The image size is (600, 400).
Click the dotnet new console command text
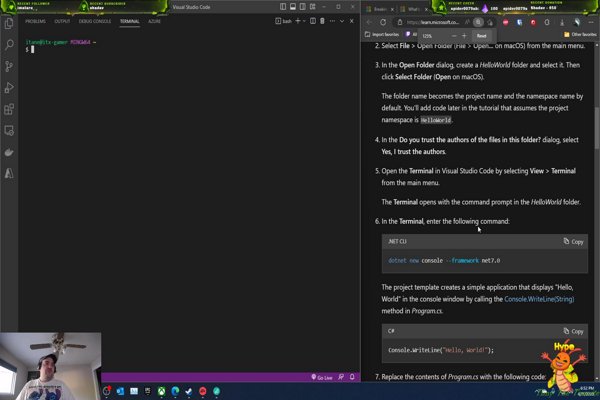[x=444, y=261]
